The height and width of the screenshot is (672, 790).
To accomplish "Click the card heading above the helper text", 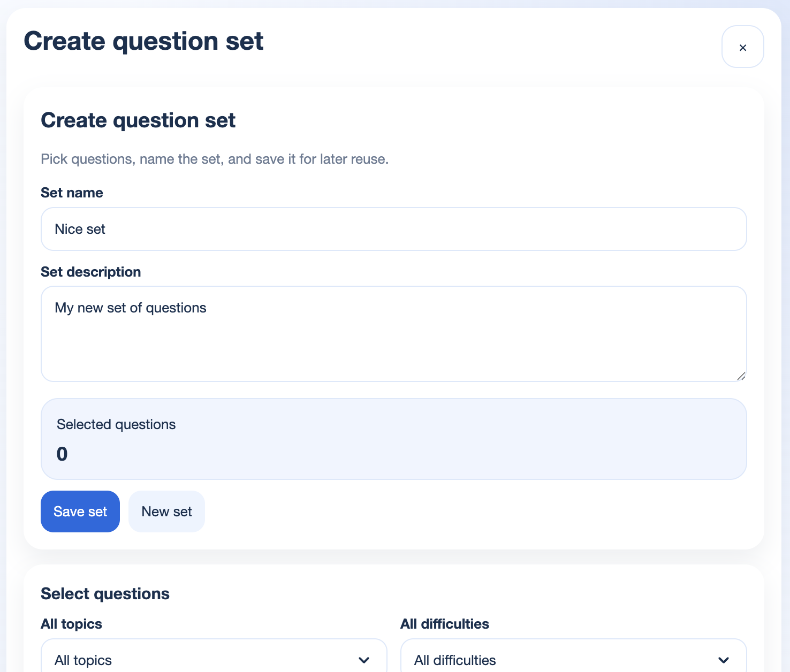I will point(138,120).
